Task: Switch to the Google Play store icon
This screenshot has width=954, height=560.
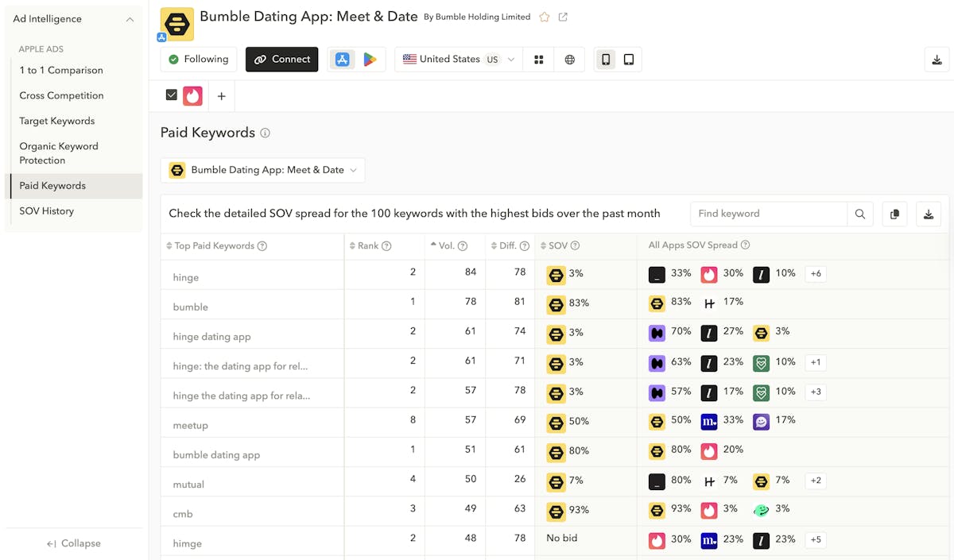Action: 370,60
